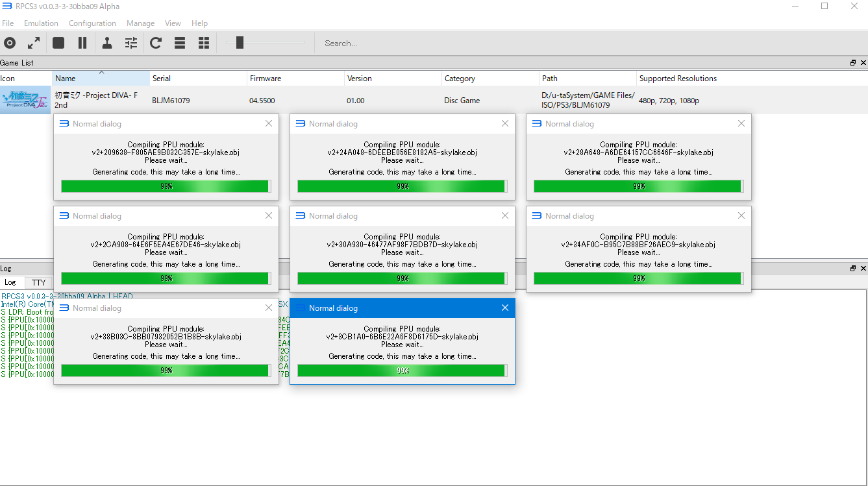This screenshot has height=486, width=868.
Task: Close the dialog compiling v2+28A648 module
Action: (x=741, y=123)
